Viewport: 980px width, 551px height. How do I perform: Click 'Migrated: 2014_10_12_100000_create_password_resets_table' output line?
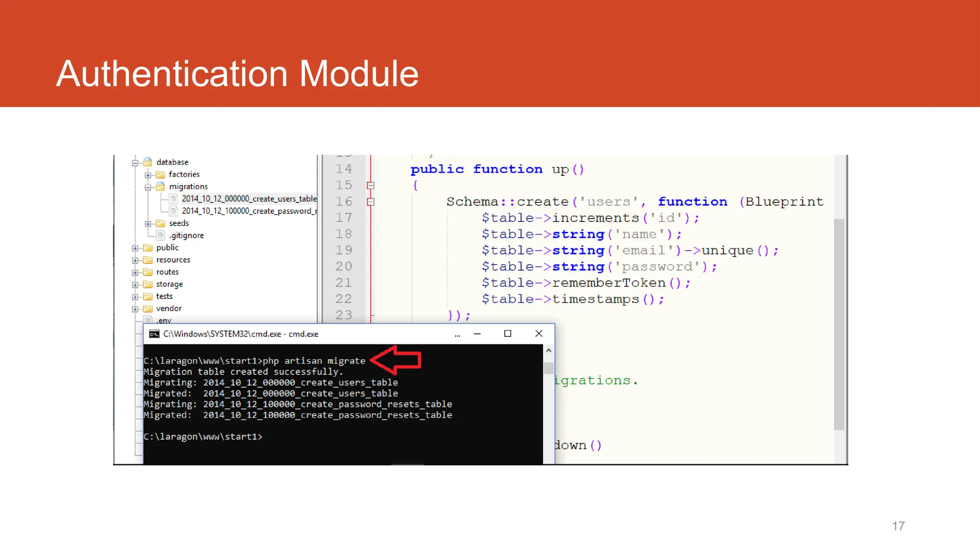coord(298,415)
